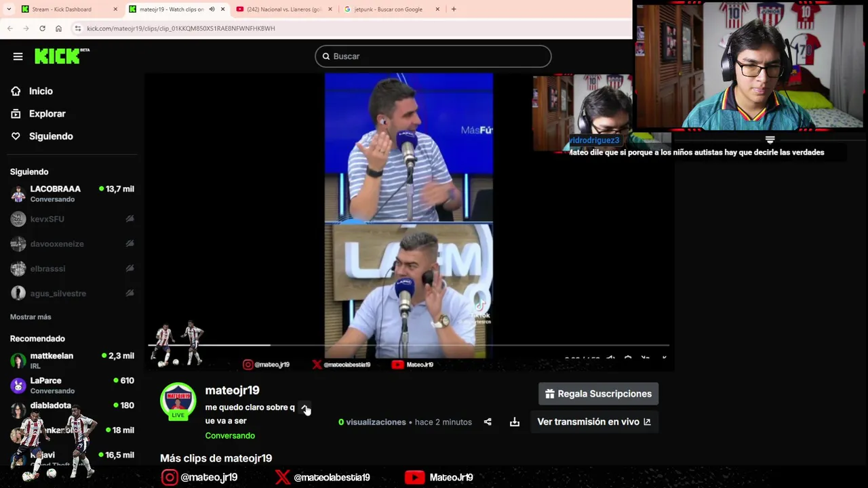Close the Stream - Kick Dashboard tab
The width and height of the screenshot is (868, 488).
click(x=115, y=9)
